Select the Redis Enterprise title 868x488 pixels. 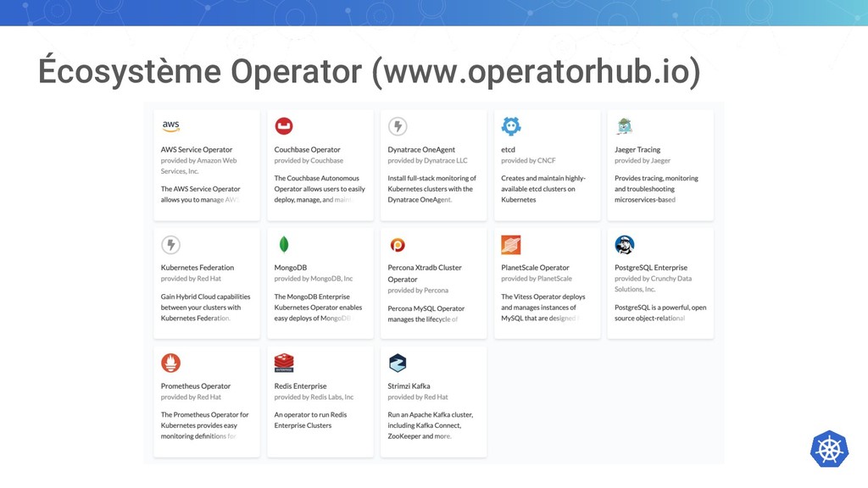pyautogui.click(x=300, y=386)
